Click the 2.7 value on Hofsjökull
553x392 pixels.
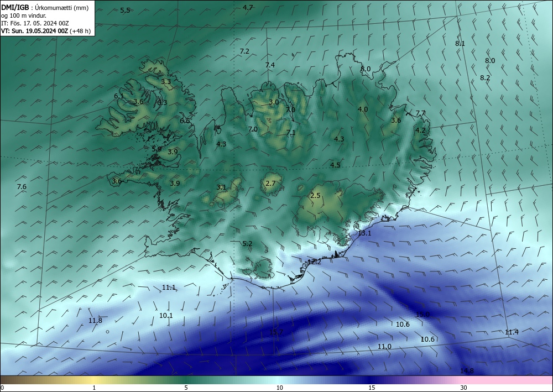point(270,183)
